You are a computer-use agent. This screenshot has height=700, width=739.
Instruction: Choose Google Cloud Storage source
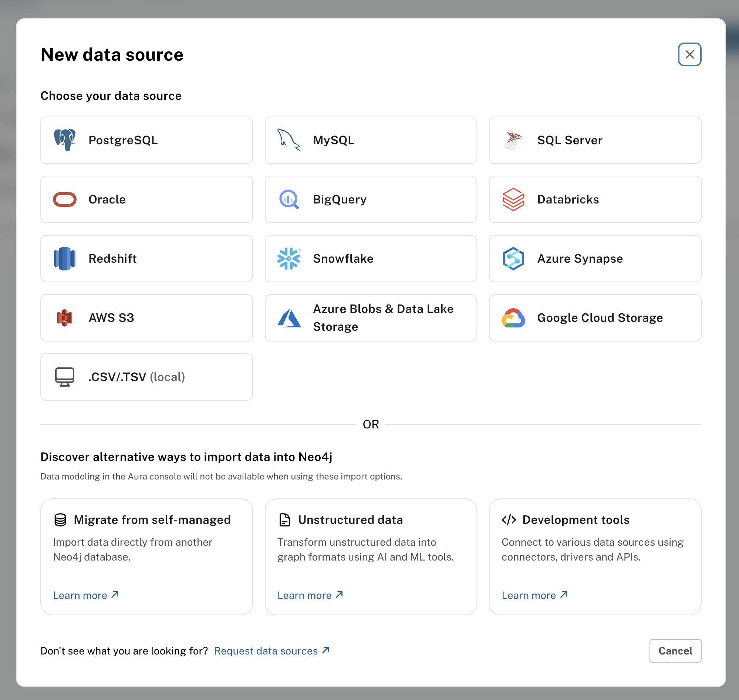pos(595,317)
